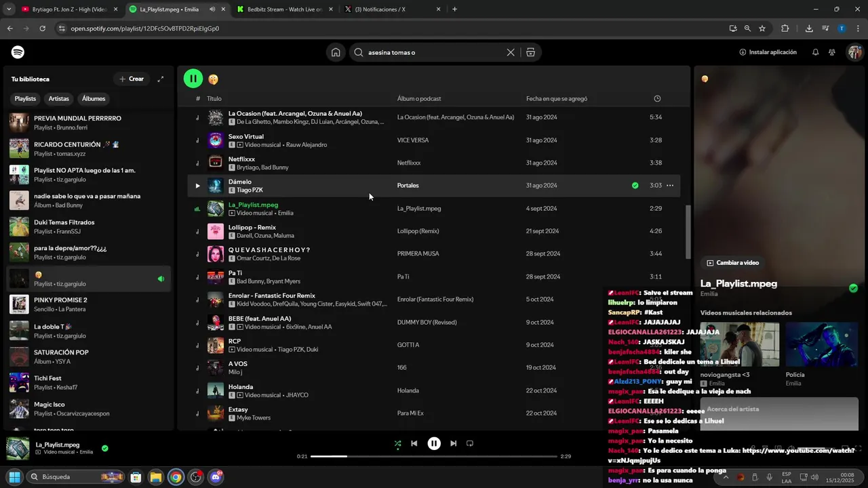The width and height of the screenshot is (868, 488).
Task: Filter library by Playlists chip
Action: click(x=25, y=98)
